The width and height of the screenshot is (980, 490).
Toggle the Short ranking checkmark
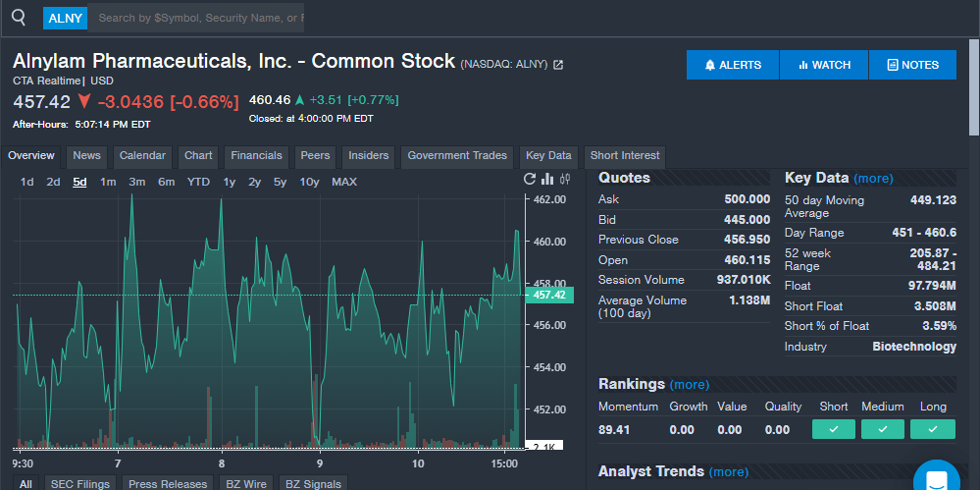[834, 429]
